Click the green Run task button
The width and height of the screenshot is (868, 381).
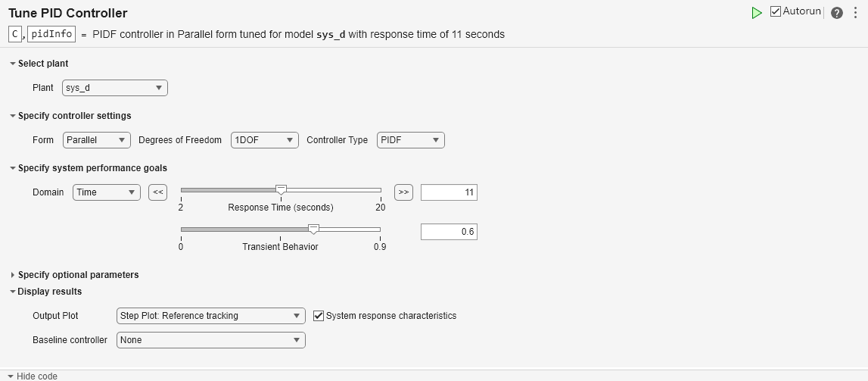click(x=757, y=13)
